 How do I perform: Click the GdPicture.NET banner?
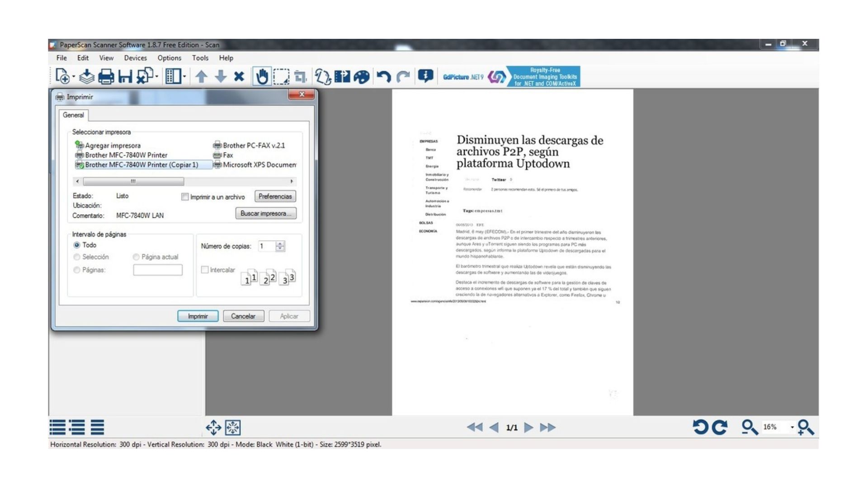point(511,77)
